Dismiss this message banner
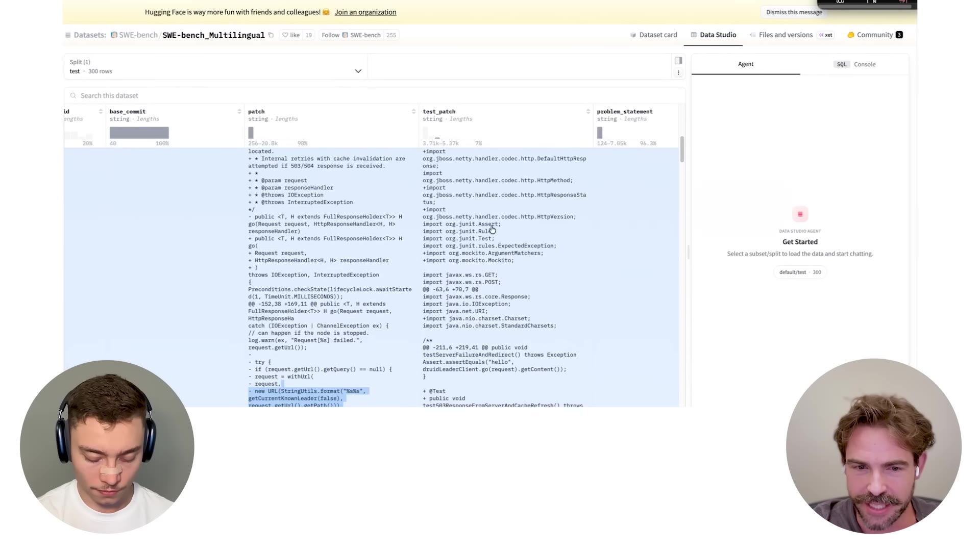Image resolution: width=980 pixels, height=551 pixels. click(x=794, y=12)
